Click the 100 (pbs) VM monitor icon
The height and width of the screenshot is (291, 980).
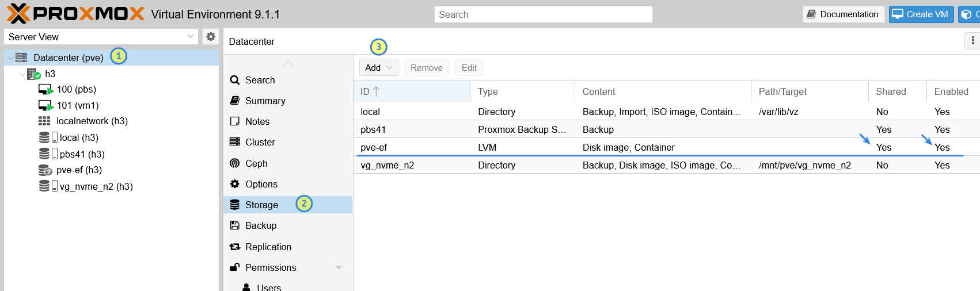click(45, 90)
